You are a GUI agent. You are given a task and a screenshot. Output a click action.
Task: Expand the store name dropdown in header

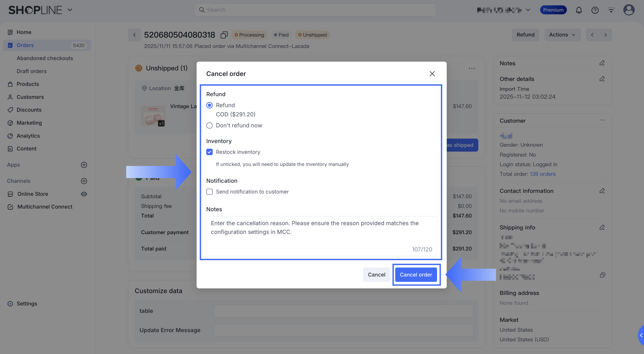(528, 10)
